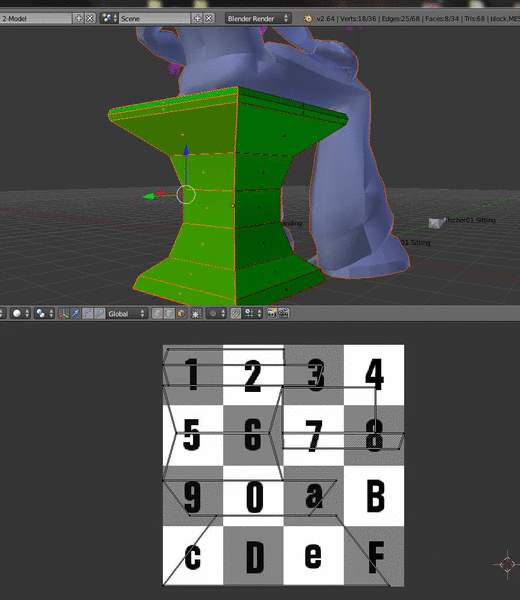This screenshot has height=600, width=520.
Task: Add a new scene with the plus button
Action: point(197,18)
